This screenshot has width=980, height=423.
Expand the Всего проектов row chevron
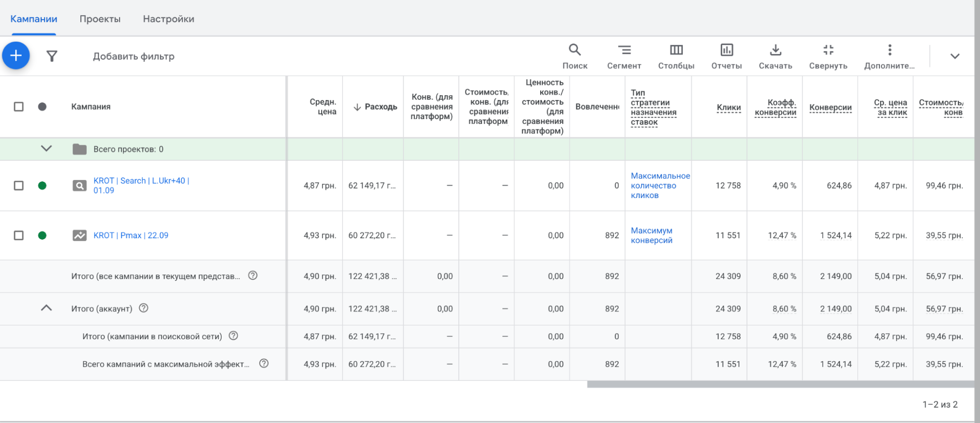[46, 149]
